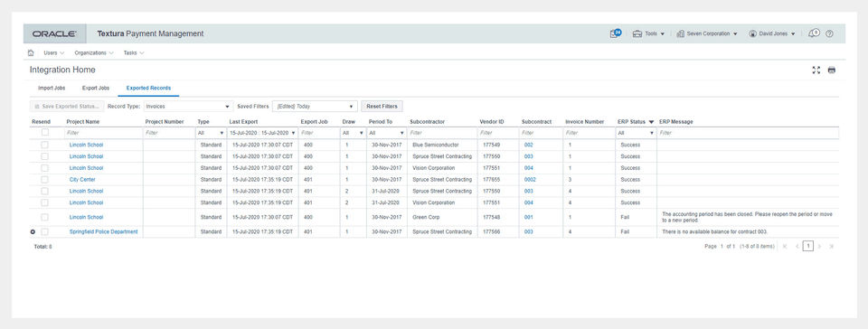Open the Type column filter dropdown
The image size is (868, 329).
point(211,133)
